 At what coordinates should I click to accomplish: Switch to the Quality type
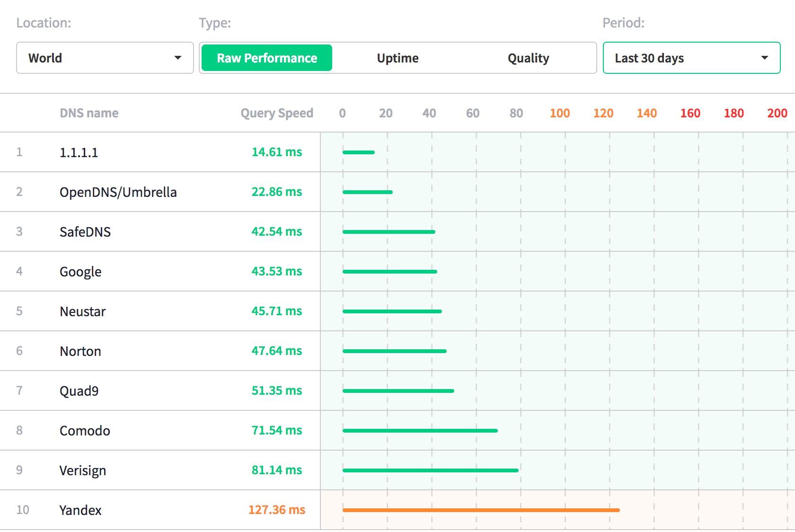tap(528, 58)
